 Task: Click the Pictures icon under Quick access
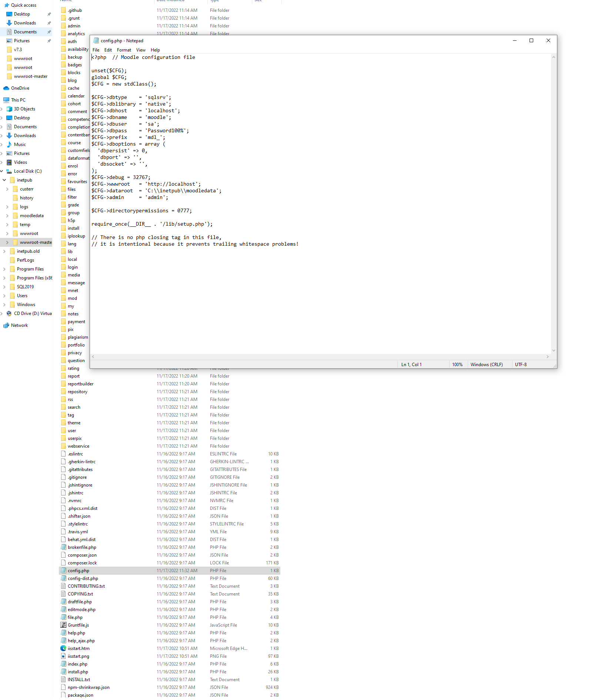point(9,41)
